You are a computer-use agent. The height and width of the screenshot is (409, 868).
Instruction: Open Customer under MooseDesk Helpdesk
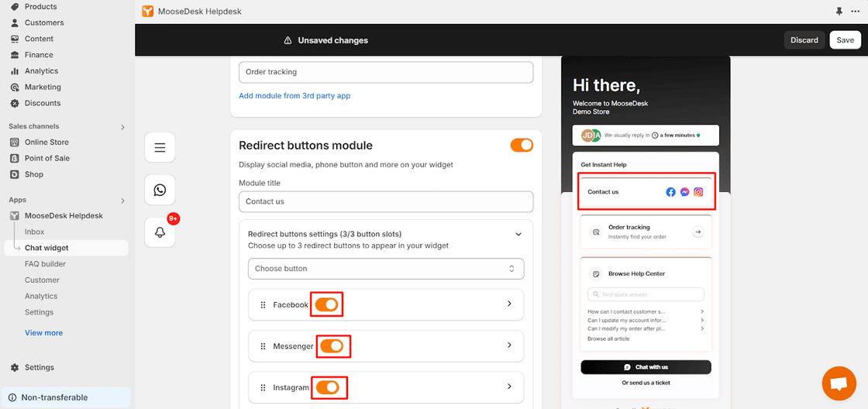point(42,280)
